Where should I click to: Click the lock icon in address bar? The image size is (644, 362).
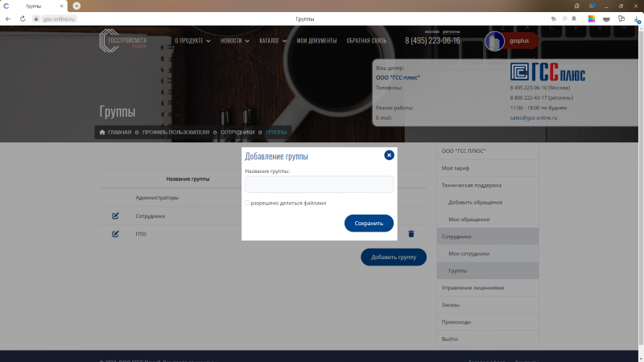coord(36,19)
